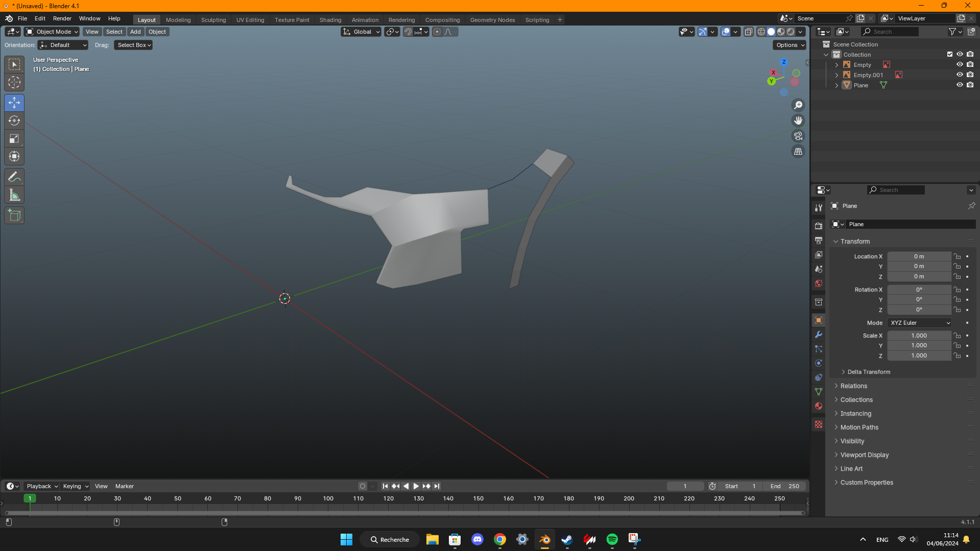Screen dimensions: 980x551
Task: Switch to wireframe viewport shading
Action: pyautogui.click(x=761, y=32)
